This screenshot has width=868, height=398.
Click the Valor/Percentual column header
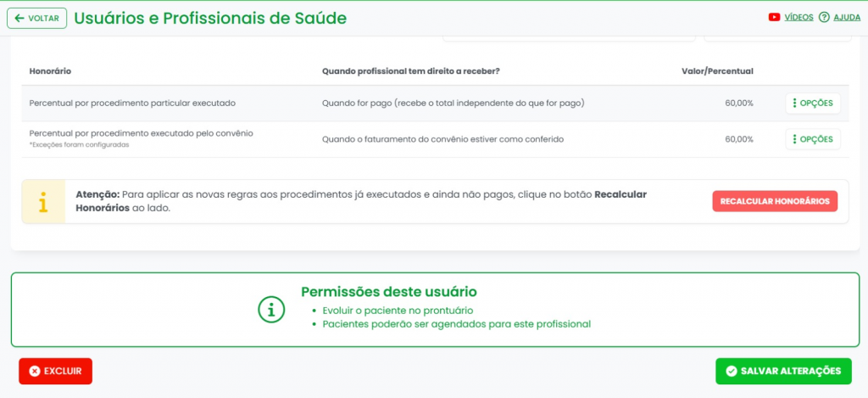[x=717, y=71]
